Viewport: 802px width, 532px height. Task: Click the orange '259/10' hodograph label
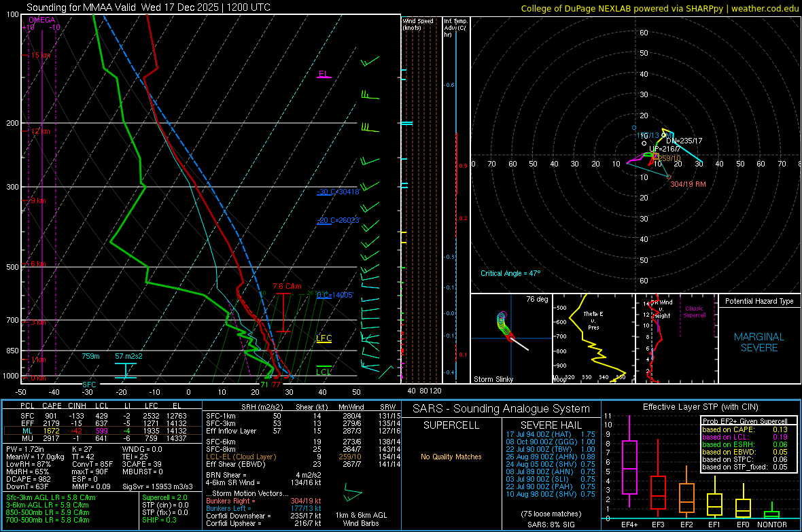[x=669, y=158]
